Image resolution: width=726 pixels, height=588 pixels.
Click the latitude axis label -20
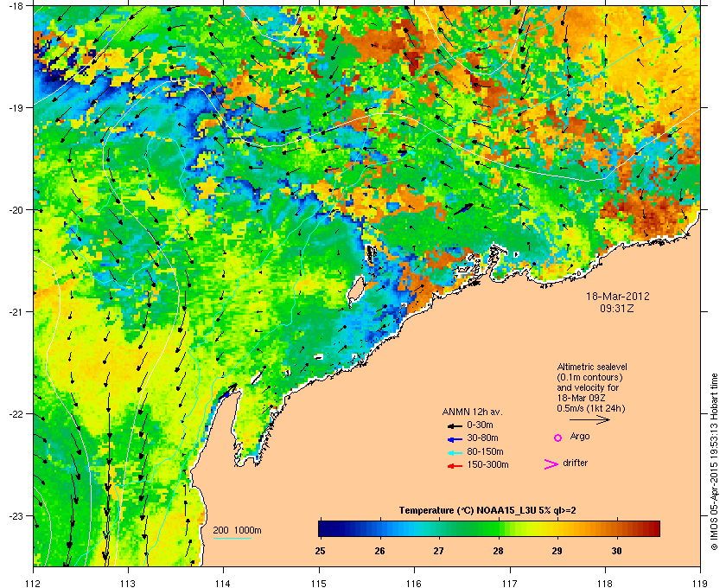[x=16, y=209]
